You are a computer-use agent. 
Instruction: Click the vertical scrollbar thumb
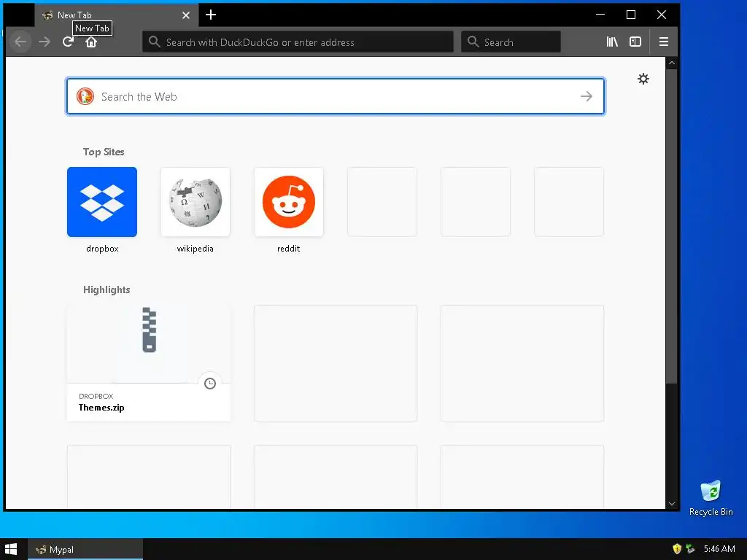coord(672,226)
